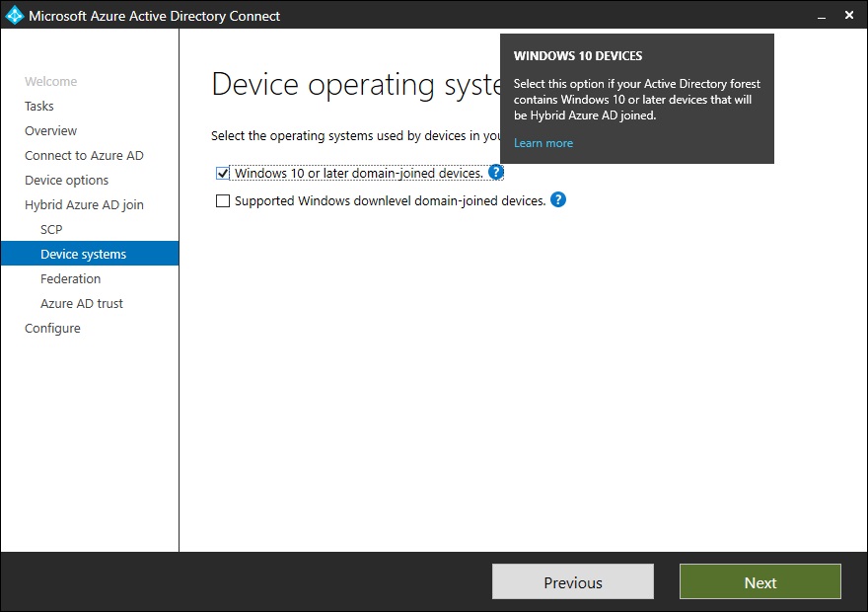The height and width of the screenshot is (612, 868).
Task: Enable Supported Windows downlevel domain-joined devices checkbox
Action: pyautogui.click(x=223, y=200)
